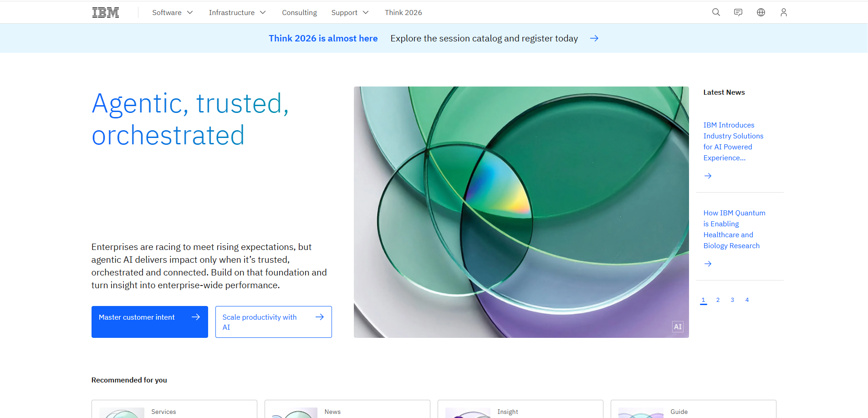Select Latest News page 2
Image resolution: width=868 pixels, height=418 pixels.
coord(718,300)
